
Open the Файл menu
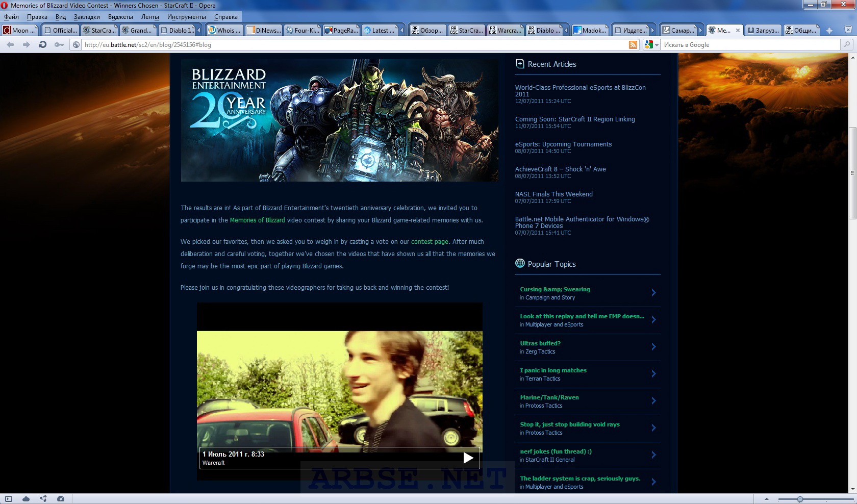11,17
